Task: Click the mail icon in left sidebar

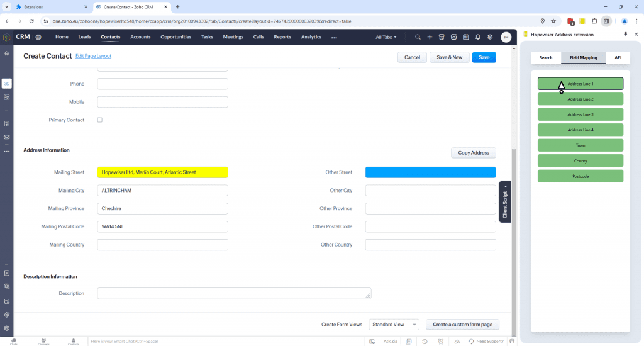Action: [x=6, y=137]
